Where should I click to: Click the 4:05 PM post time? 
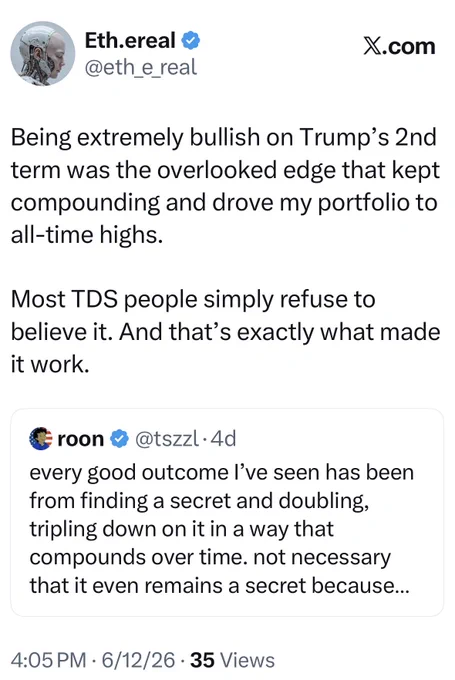pyautogui.click(x=48, y=660)
